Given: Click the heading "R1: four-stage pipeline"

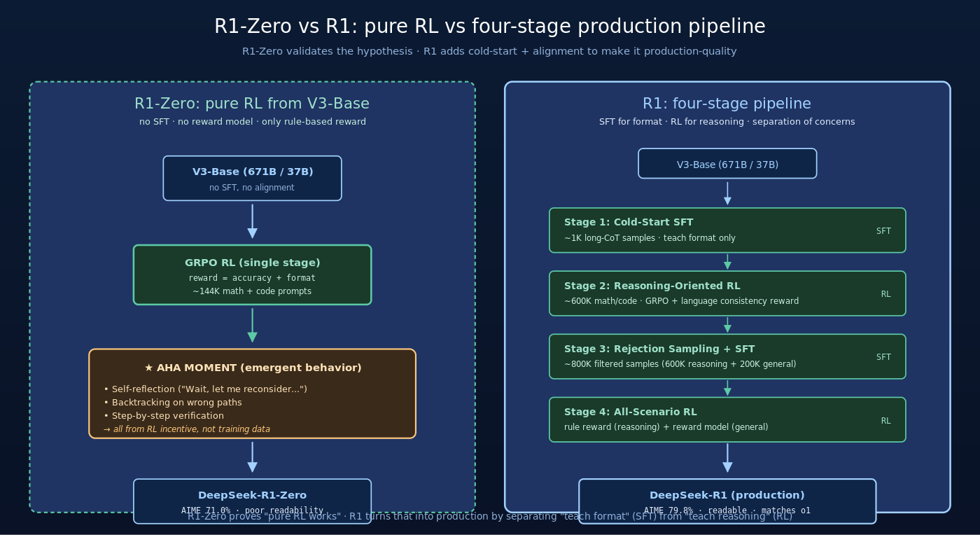Looking at the screenshot, I should [x=727, y=104].
